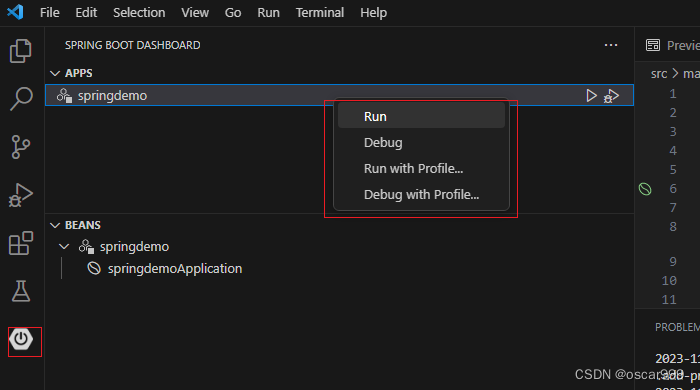The height and width of the screenshot is (390, 700).
Task: Select the springdemoApplication bean
Action: pyautogui.click(x=339, y=268)
